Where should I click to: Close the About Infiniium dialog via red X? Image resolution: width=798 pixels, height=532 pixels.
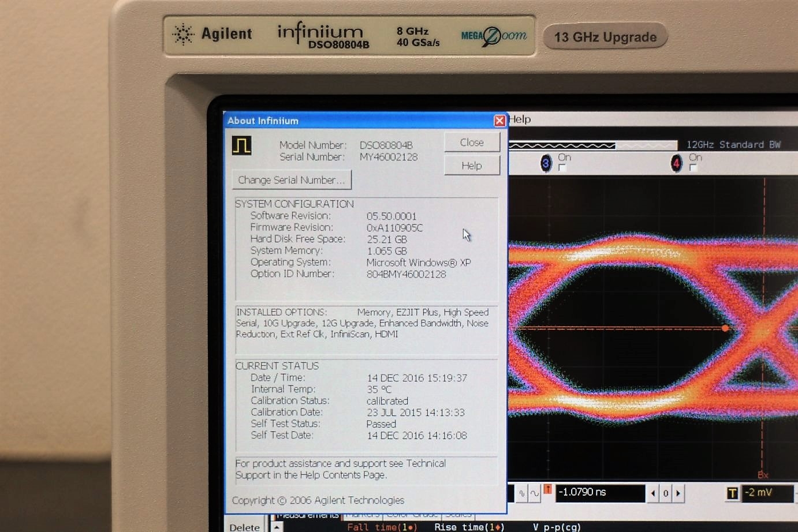499,121
